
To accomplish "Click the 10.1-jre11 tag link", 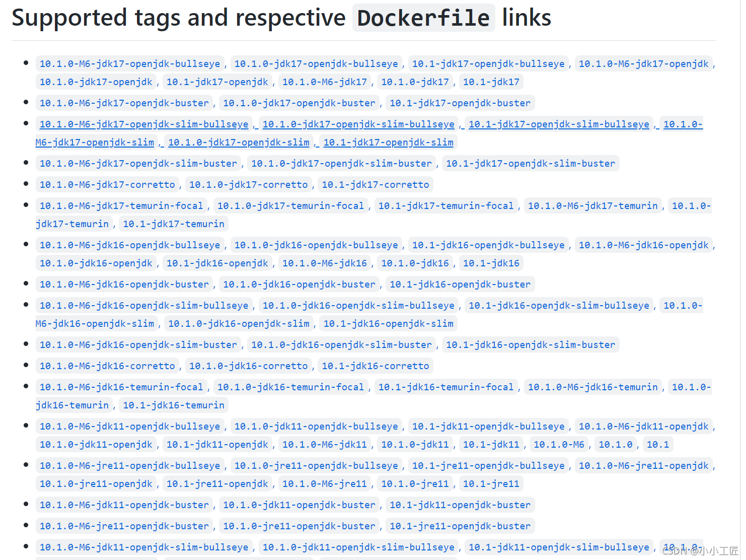I will (491, 484).
